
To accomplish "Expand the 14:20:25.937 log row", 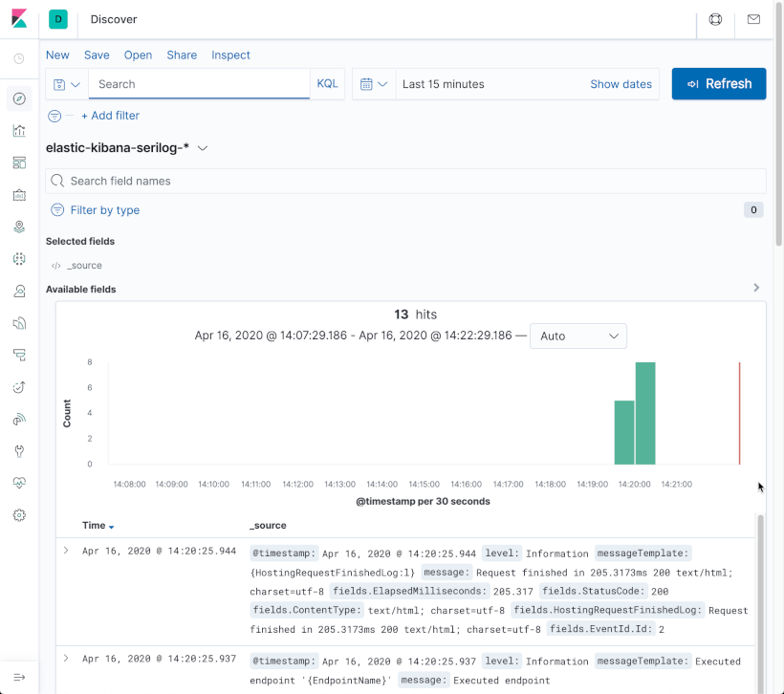I will pos(66,659).
